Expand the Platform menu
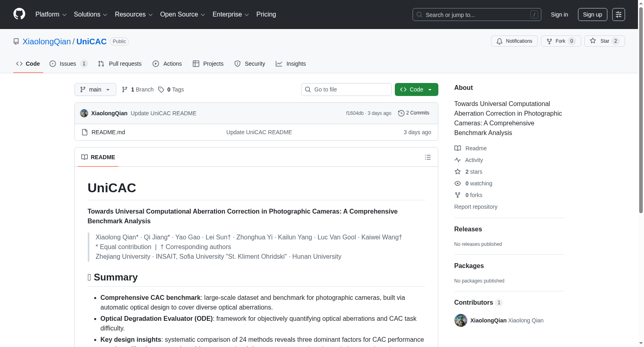Screen dimensions: 644x347 coord(51,15)
